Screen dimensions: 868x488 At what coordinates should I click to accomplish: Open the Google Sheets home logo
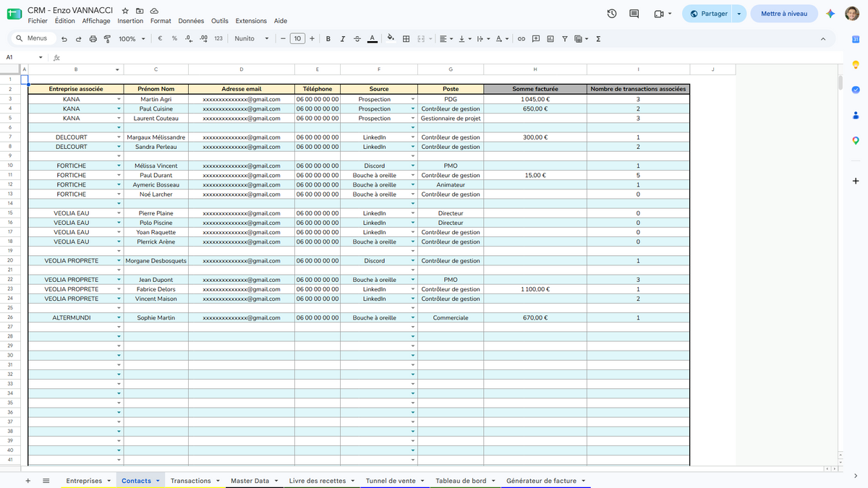point(14,14)
